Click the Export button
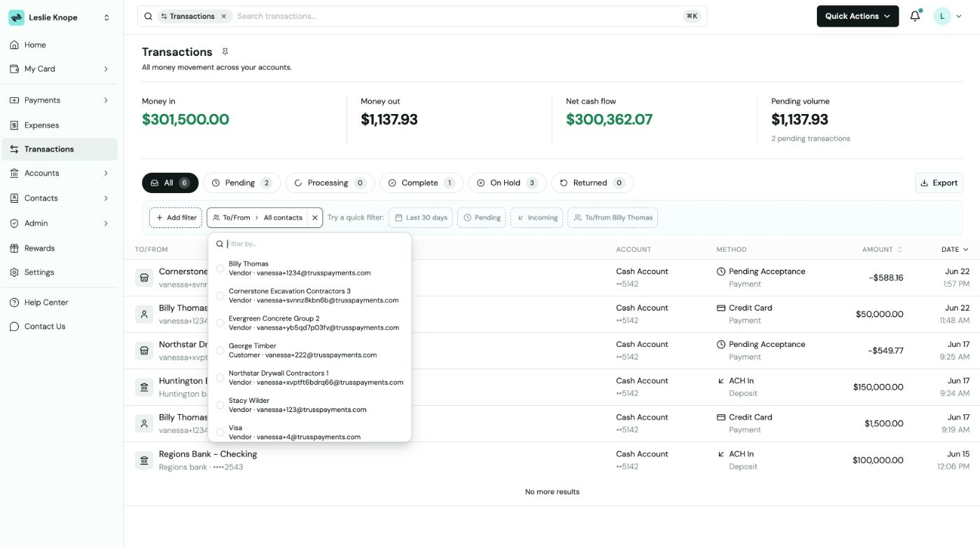The width and height of the screenshot is (980, 547). coord(939,183)
